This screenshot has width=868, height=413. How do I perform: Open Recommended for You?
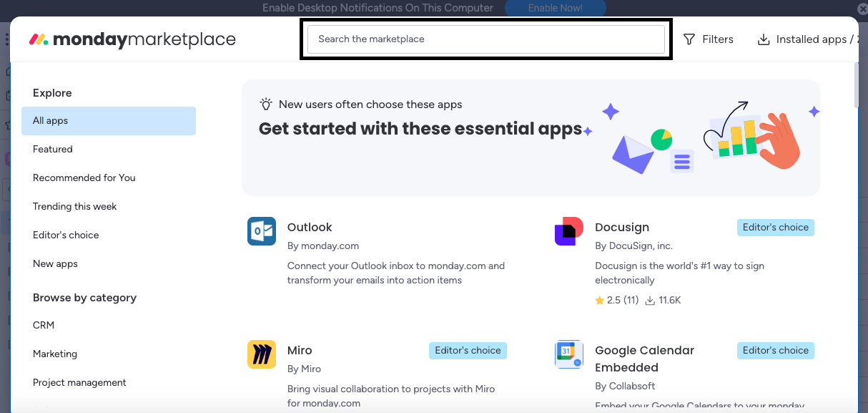(x=84, y=178)
